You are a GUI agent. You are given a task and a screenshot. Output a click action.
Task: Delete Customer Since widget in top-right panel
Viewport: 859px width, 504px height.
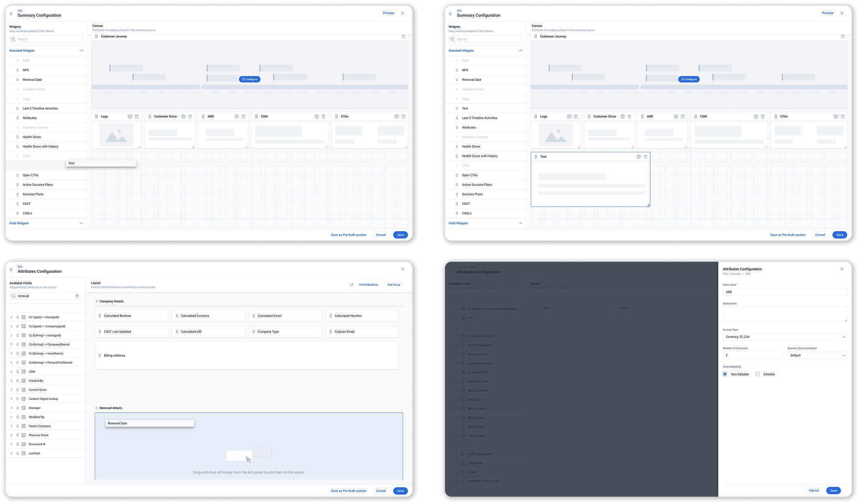point(629,117)
